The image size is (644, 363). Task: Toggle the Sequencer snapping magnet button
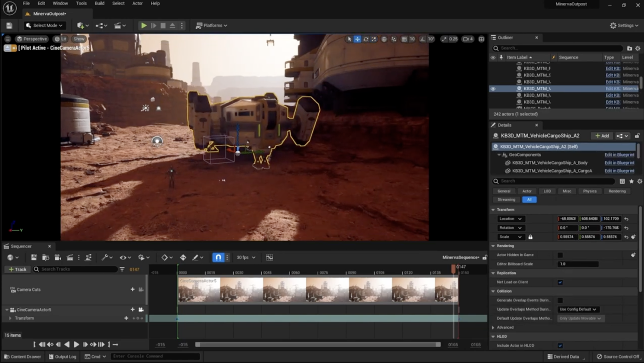218,258
